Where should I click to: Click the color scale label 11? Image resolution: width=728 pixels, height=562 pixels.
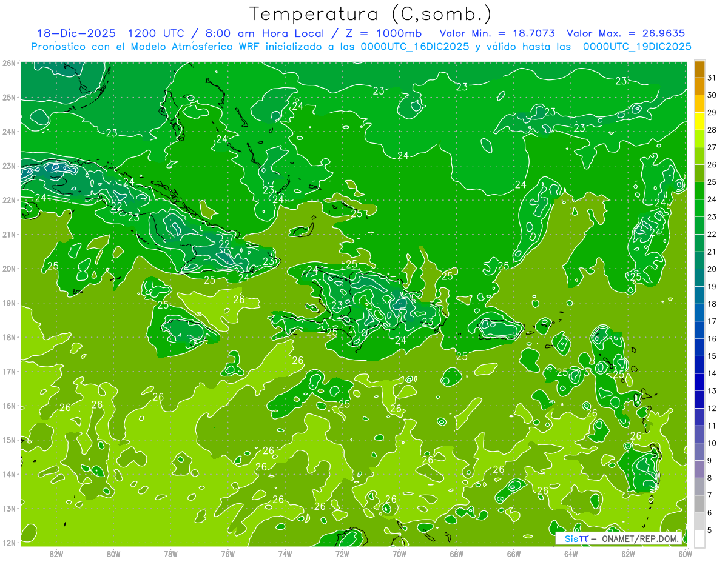(712, 426)
